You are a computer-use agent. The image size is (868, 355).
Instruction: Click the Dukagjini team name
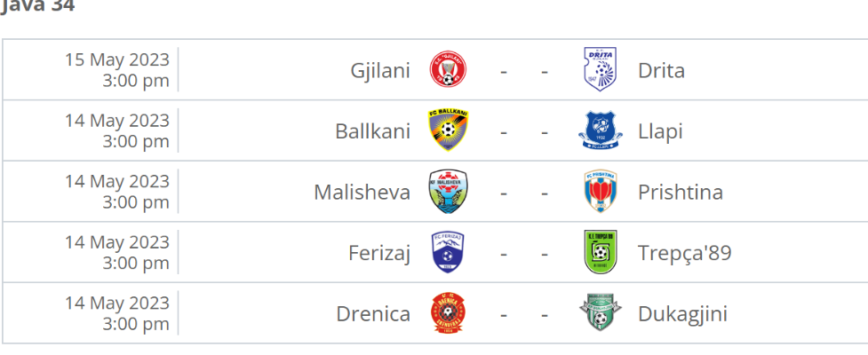pos(681,313)
